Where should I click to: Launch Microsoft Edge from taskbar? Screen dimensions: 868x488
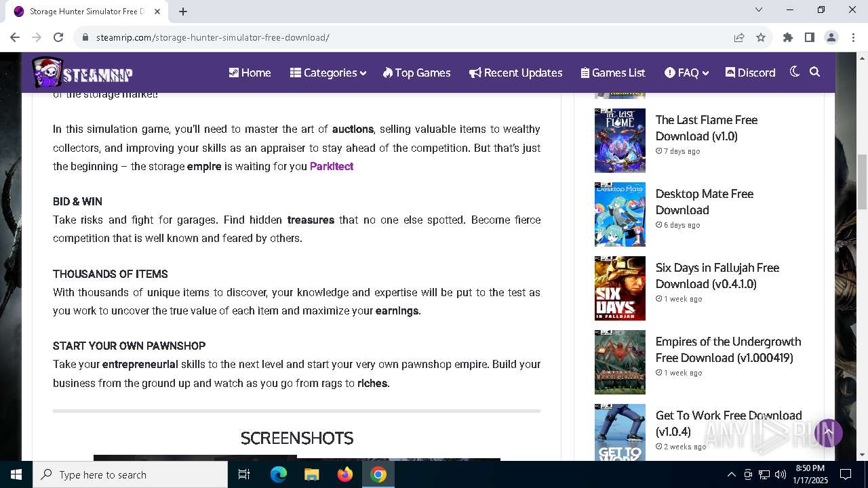(279, 474)
